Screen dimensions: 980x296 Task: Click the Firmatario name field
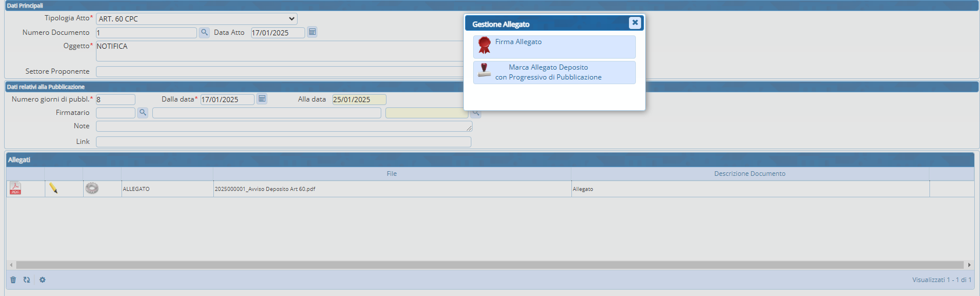pyautogui.click(x=267, y=113)
